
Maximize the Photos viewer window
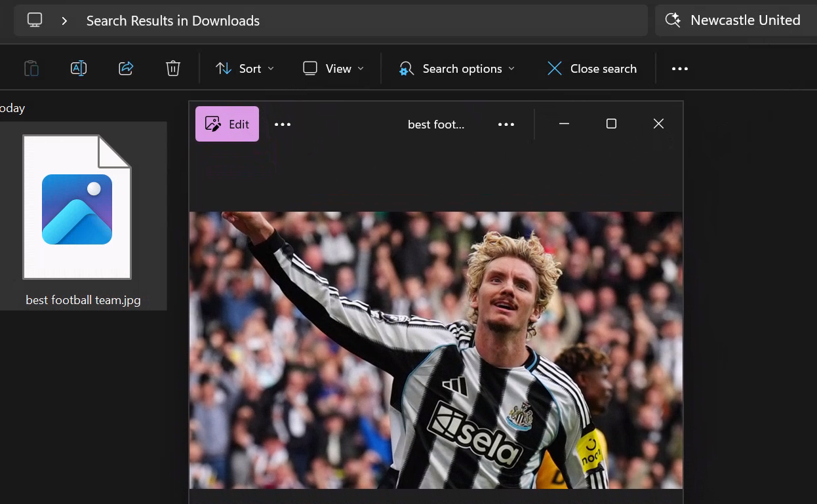611,124
